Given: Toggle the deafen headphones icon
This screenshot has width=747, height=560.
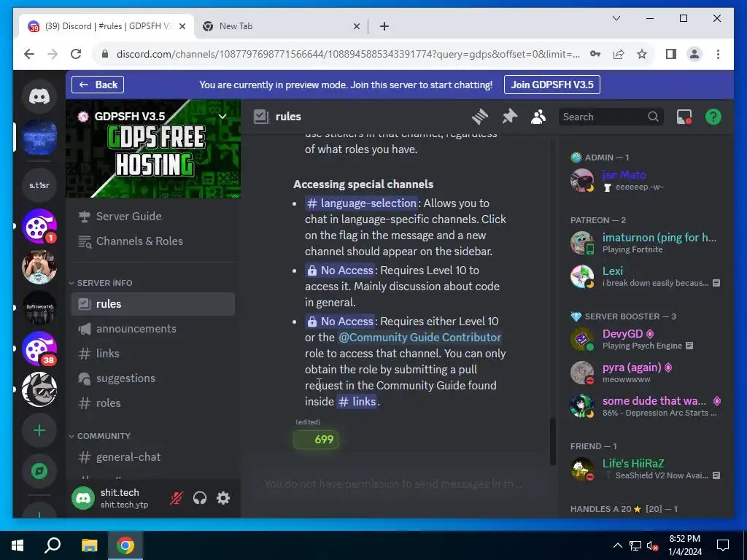Looking at the screenshot, I should (x=200, y=498).
